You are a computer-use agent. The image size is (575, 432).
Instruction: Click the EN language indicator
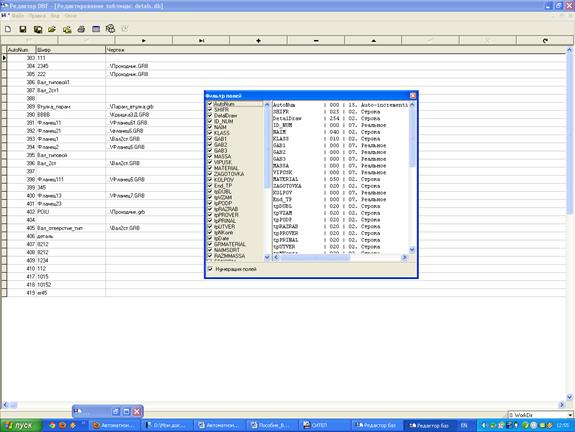(464, 425)
